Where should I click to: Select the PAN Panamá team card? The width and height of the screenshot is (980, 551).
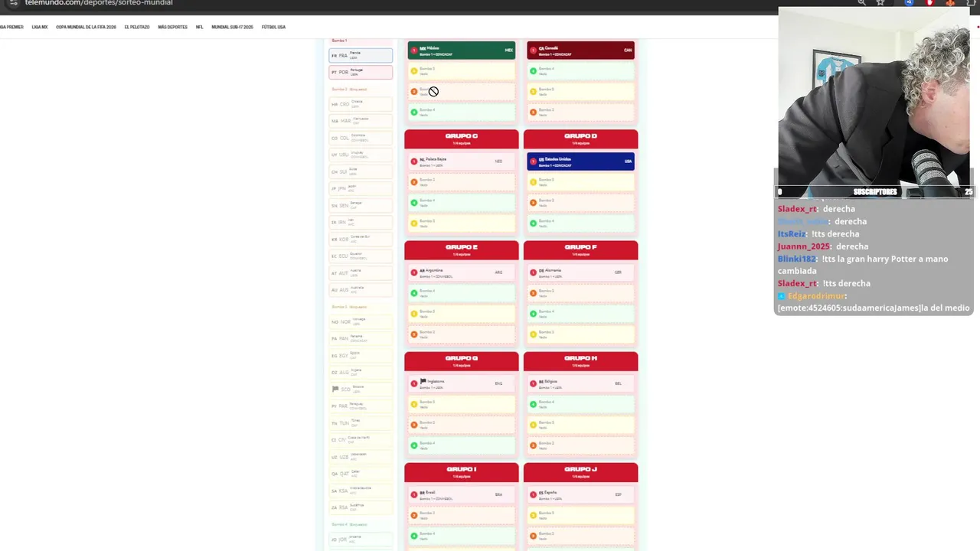tap(361, 338)
